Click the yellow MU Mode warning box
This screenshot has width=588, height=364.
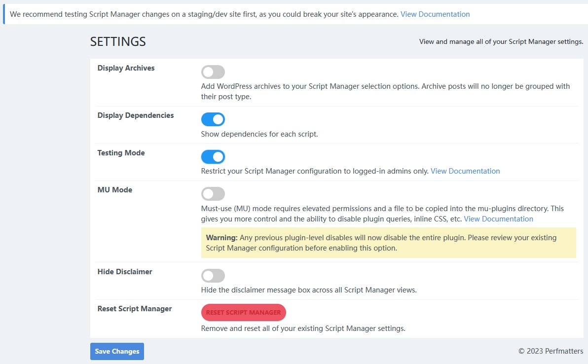388,243
